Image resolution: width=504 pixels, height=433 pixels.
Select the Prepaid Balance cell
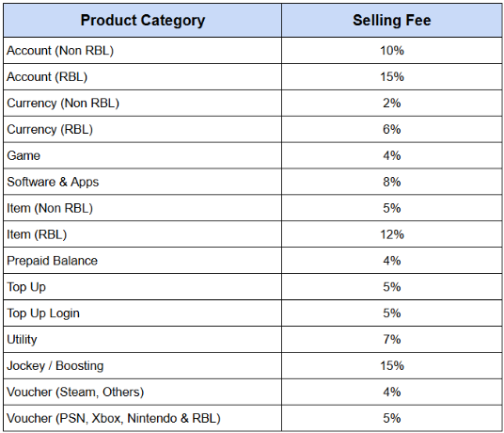(x=142, y=261)
